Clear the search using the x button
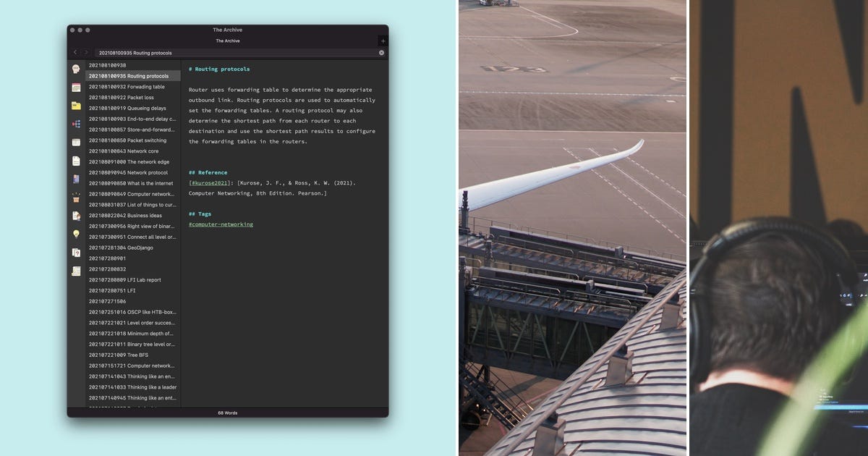This screenshot has height=456, width=868. [x=381, y=52]
